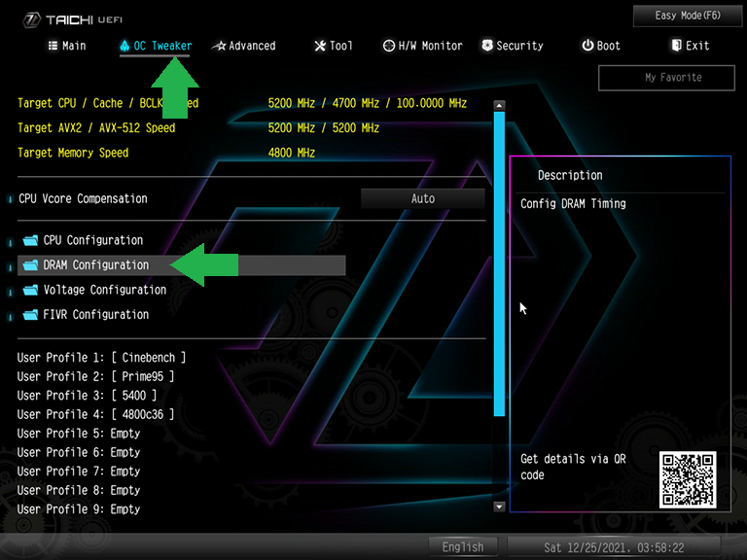Go to the Tool tab

tap(334, 46)
